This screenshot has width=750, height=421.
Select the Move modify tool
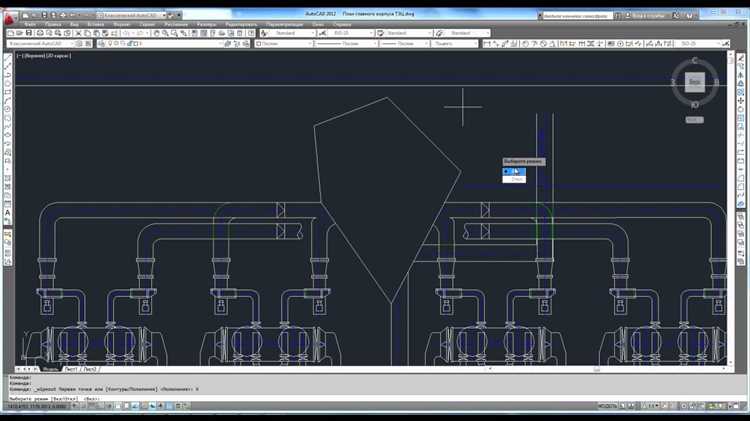click(740, 101)
